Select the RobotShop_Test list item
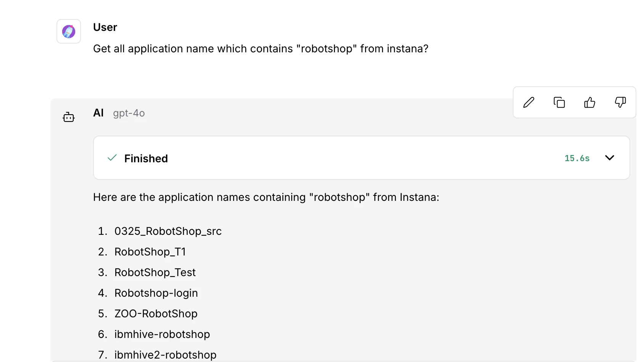The image size is (644, 362). click(x=155, y=272)
